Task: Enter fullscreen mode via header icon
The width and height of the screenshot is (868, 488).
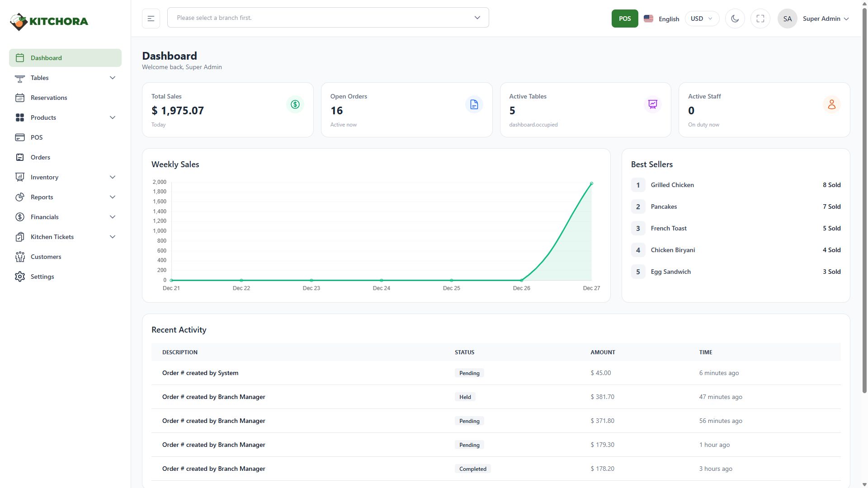Action: (760, 19)
